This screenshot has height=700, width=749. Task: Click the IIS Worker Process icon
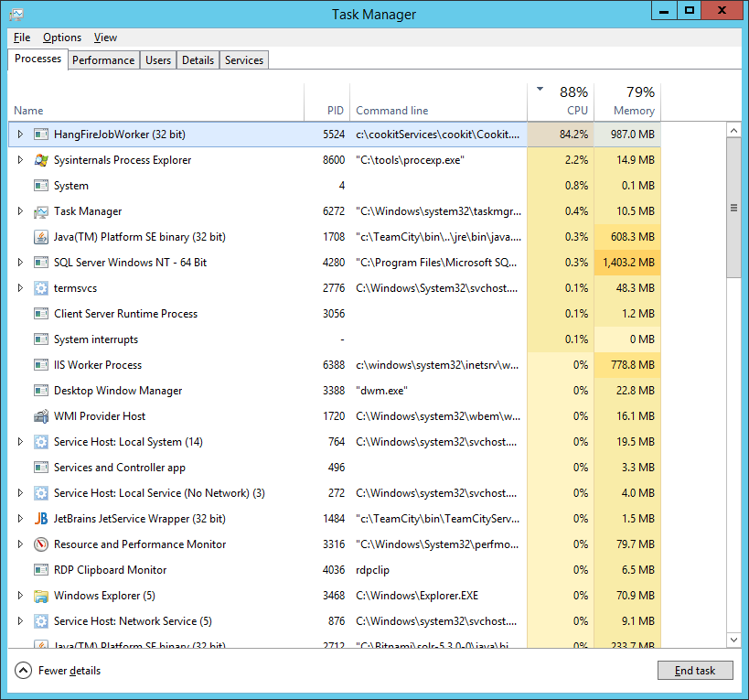pyautogui.click(x=41, y=365)
